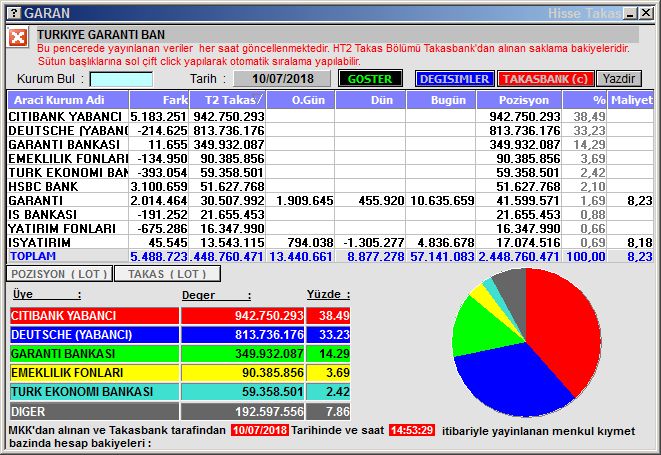
Task: Sort by T2 Takas column header
Action: click(x=228, y=100)
